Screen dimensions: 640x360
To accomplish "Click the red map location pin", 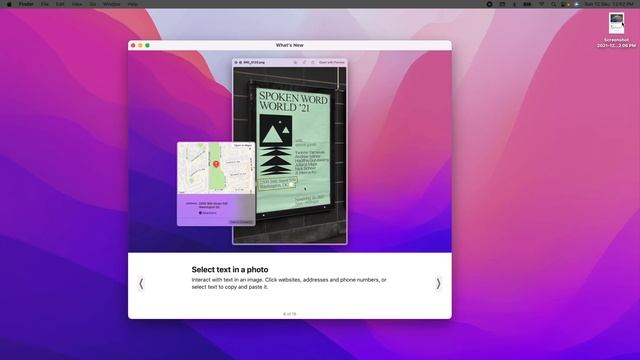I will [x=216, y=164].
